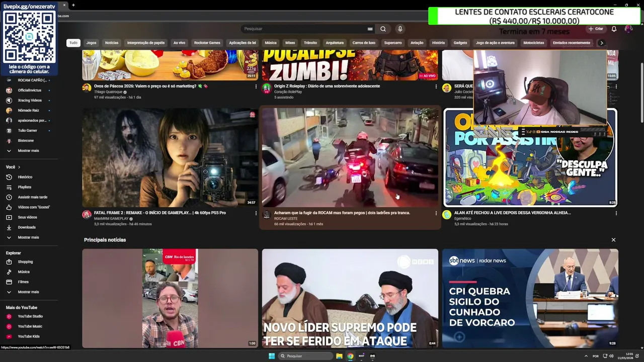Select the Tudo filter chip
This screenshot has height=362, width=644.
[x=73, y=43]
